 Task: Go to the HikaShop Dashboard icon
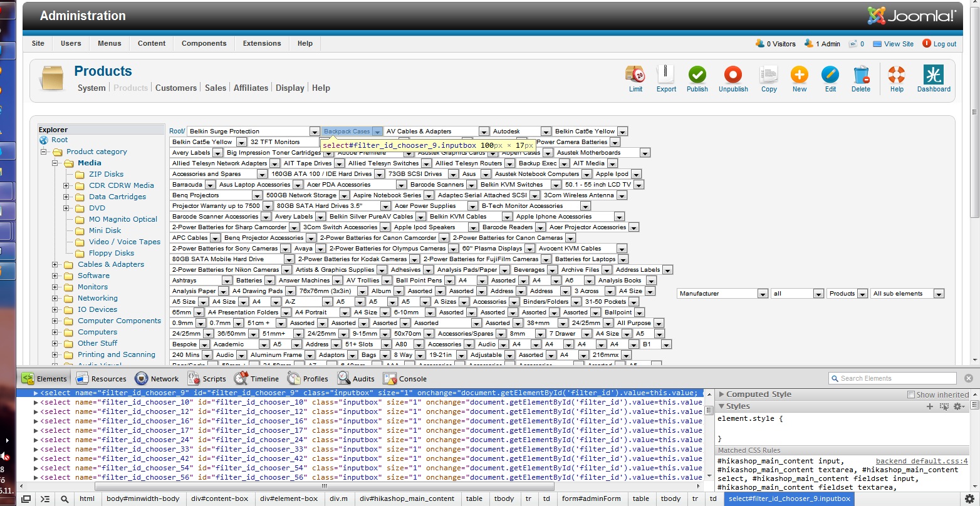[934, 75]
